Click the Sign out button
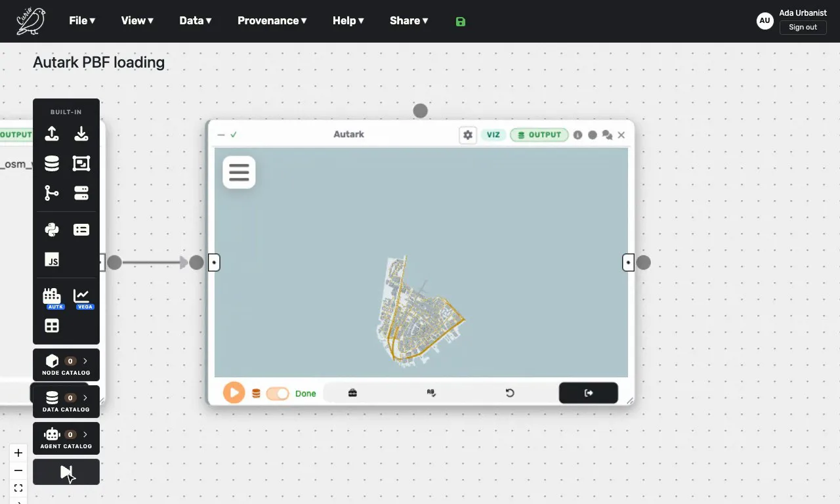This screenshot has height=504, width=840. pos(803,27)
